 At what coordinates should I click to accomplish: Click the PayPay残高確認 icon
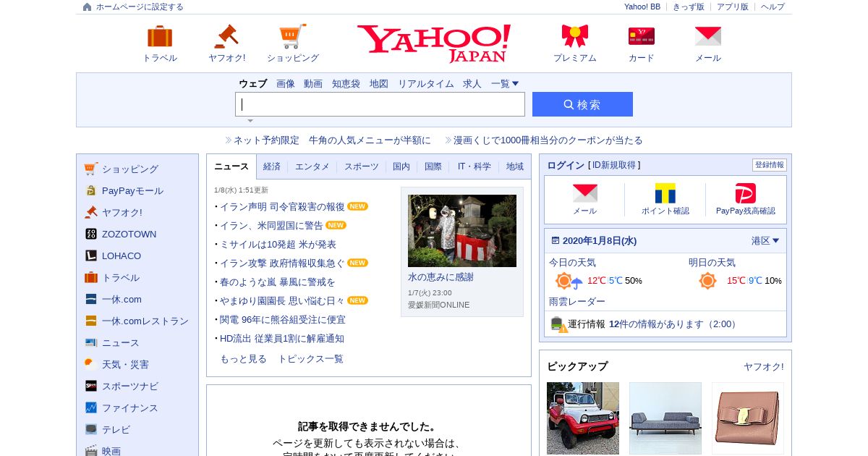coord(746,193)
